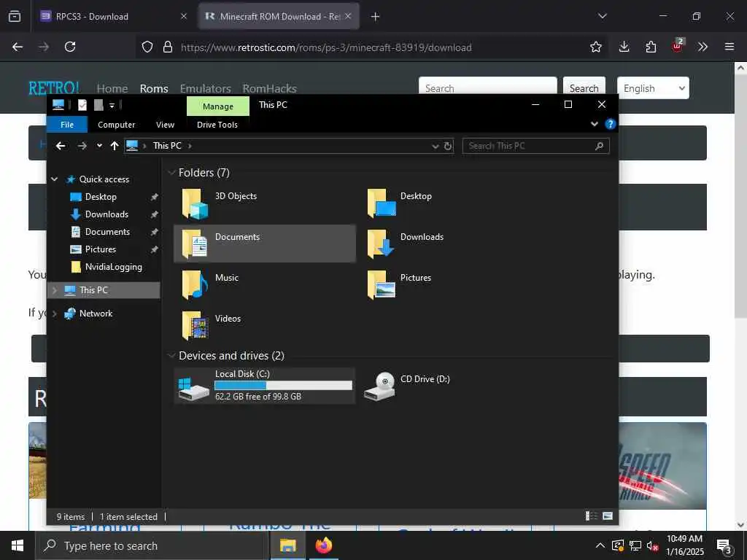The width and height of the screenshot is (747, 560).
Task: Customize Quick Access Toolbar dropdown
Action: (x=112, y=105)
